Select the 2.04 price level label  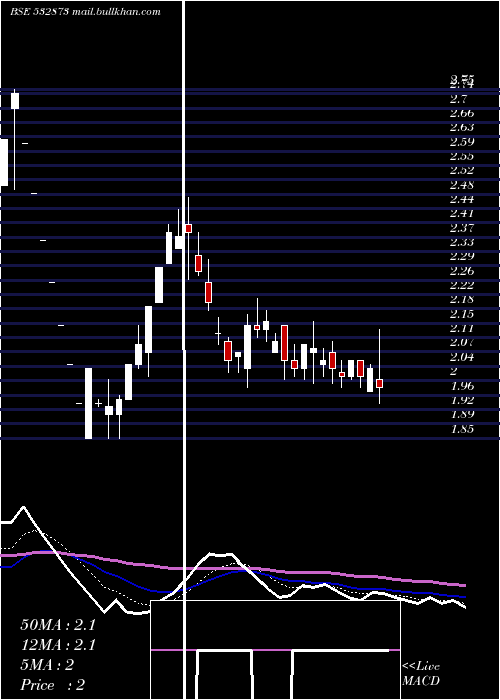pyautogui.click(x=462, y=357)
